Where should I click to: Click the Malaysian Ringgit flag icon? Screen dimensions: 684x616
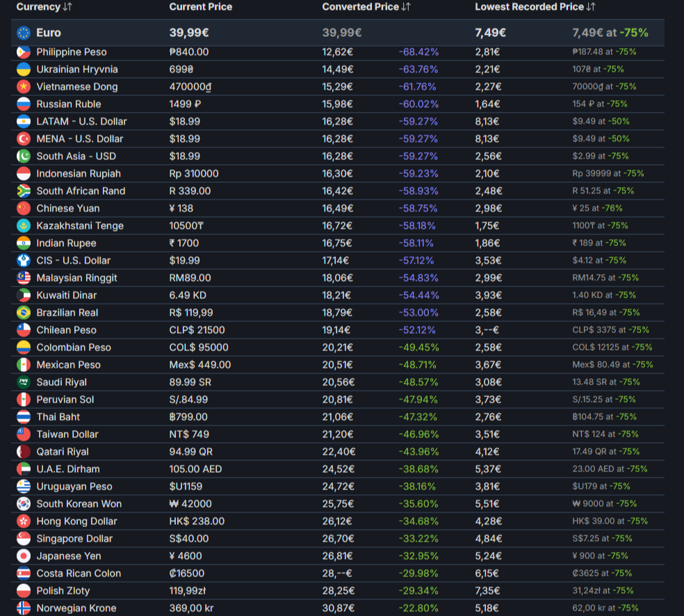pyautogui.click(x=24, y=278)
